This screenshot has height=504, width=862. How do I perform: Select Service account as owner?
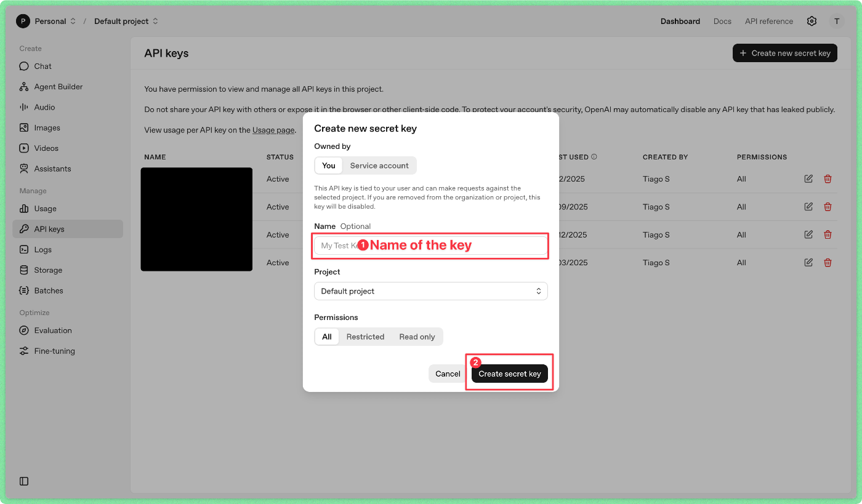click(x=379, y=166)
